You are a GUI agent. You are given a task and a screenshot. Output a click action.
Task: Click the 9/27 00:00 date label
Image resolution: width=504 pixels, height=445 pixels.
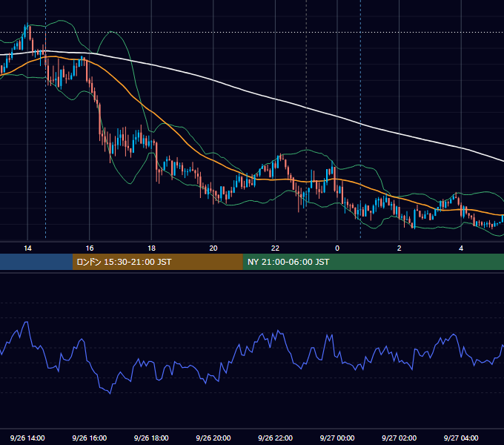coord(337,438)
